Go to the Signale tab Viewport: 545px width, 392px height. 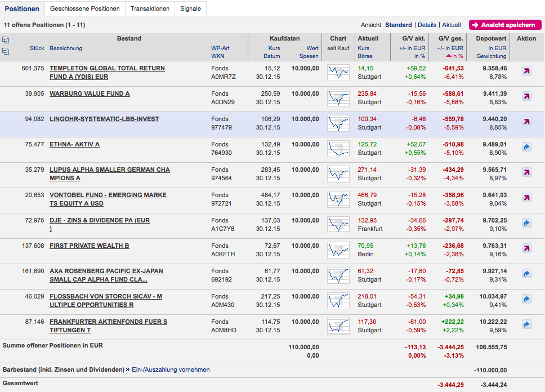coord(191,8)
